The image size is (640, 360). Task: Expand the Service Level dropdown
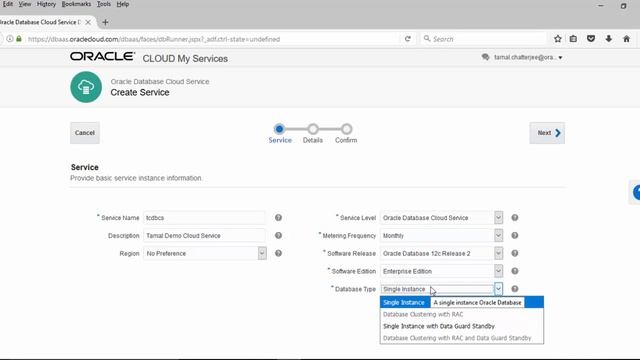coord(498,218)
